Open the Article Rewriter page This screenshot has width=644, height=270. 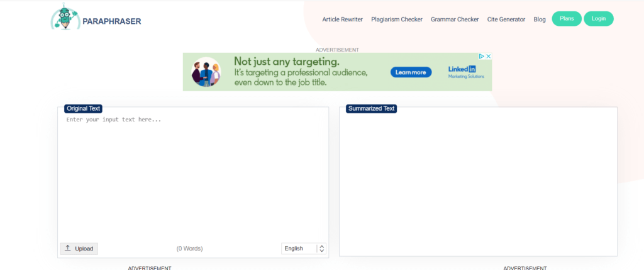(343, 20)
